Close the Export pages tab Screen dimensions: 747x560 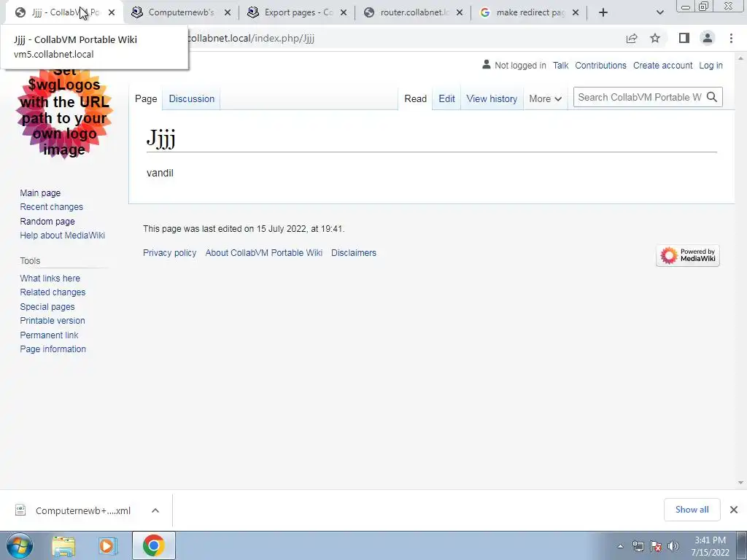344,12
